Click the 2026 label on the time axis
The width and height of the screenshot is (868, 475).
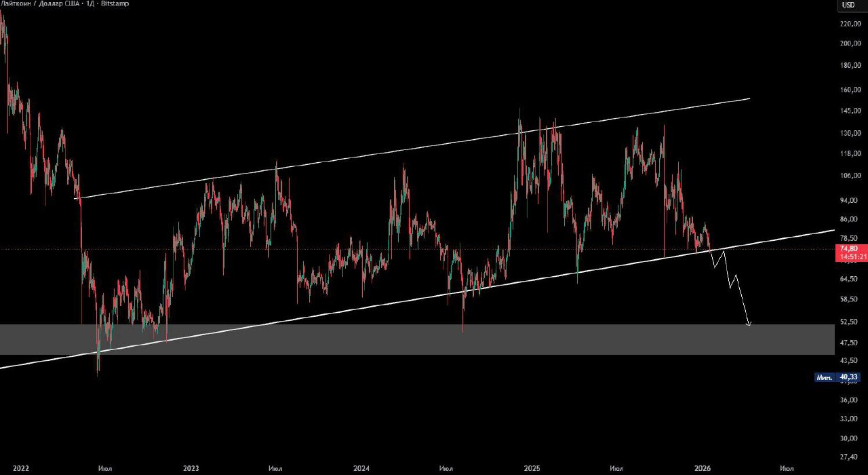coord(703,468)
